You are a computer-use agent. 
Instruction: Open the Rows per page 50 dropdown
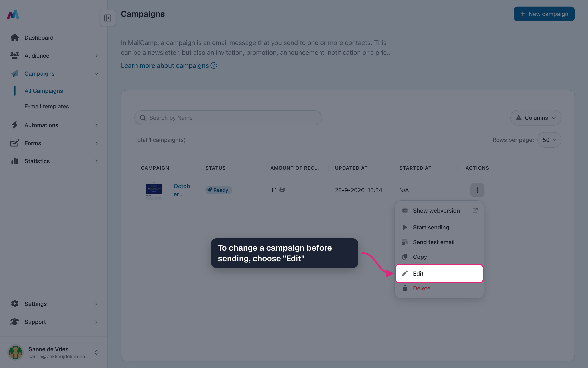pos(549,140)
